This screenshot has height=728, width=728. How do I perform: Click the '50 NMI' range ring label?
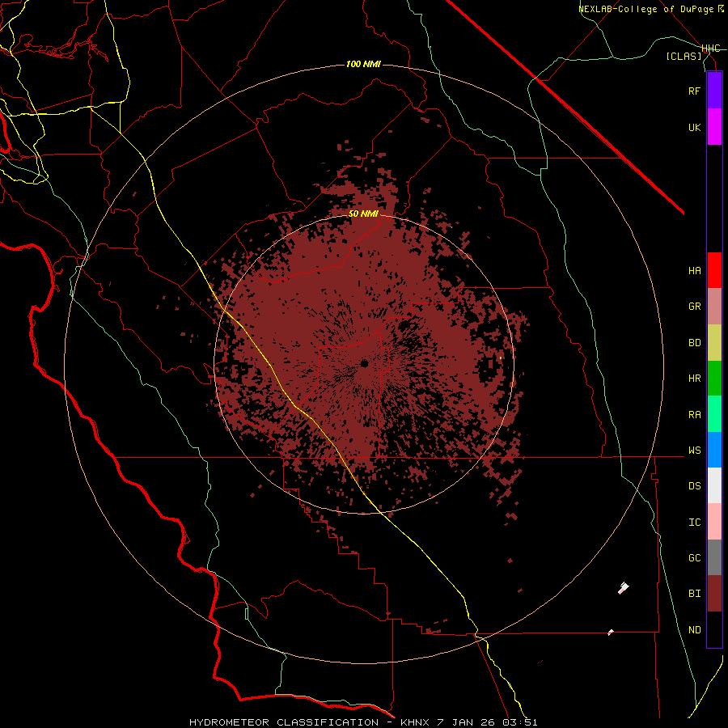coord(363,214)
